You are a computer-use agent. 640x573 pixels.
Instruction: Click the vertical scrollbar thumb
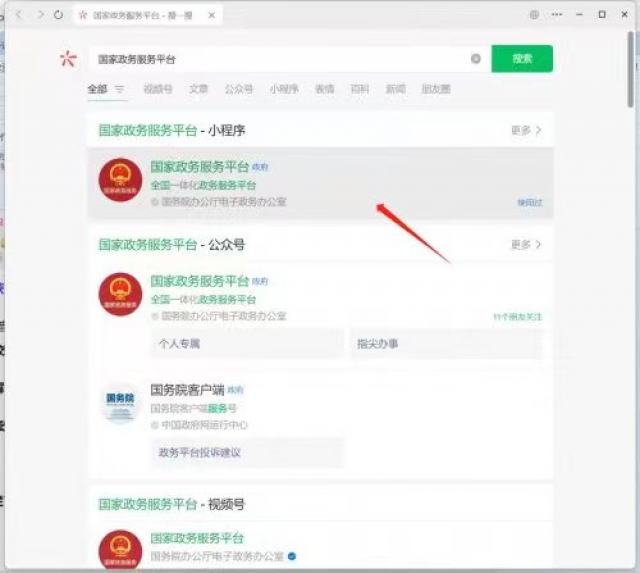[631, 69]
